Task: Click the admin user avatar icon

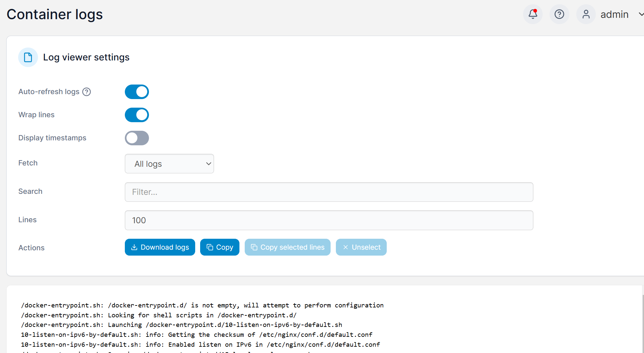Action: 586,14
